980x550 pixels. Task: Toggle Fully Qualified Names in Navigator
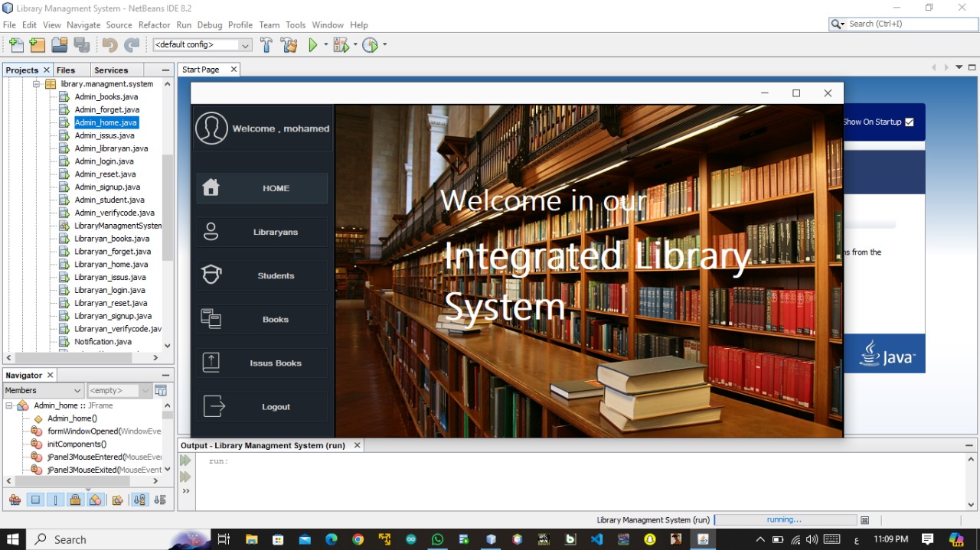(x=117, y=500)
